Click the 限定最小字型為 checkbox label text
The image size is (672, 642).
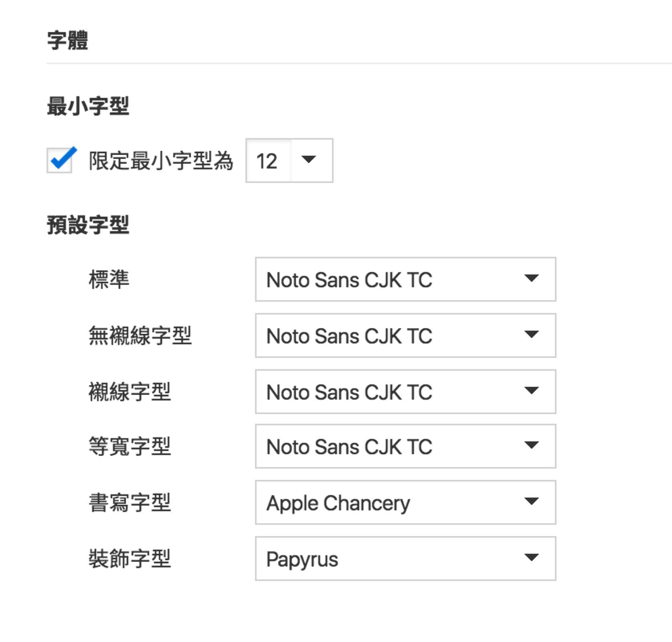click(160, 161)
